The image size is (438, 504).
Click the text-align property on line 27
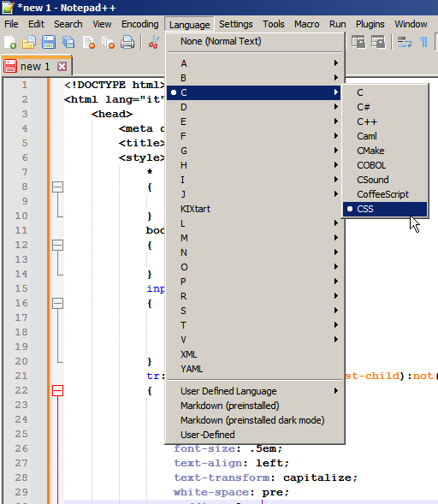(208, 463)
